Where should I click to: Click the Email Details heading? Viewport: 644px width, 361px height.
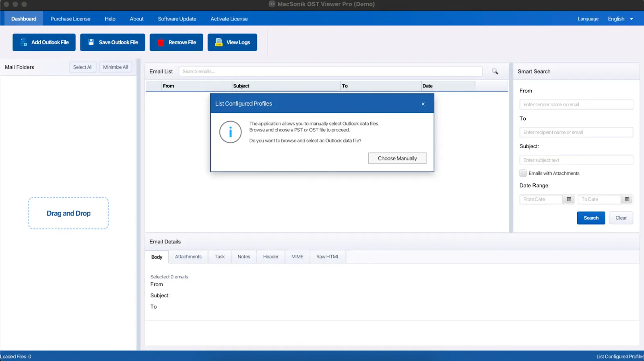[x=165, y=242]
